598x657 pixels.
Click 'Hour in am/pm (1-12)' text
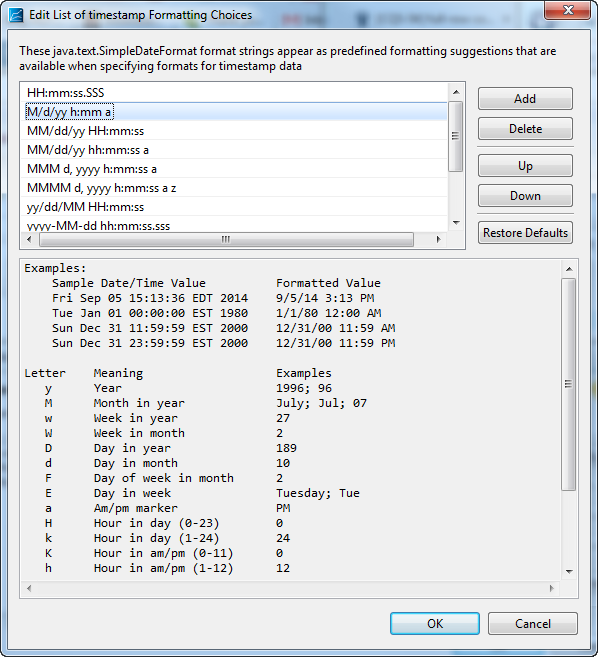(x=163, y=568)
